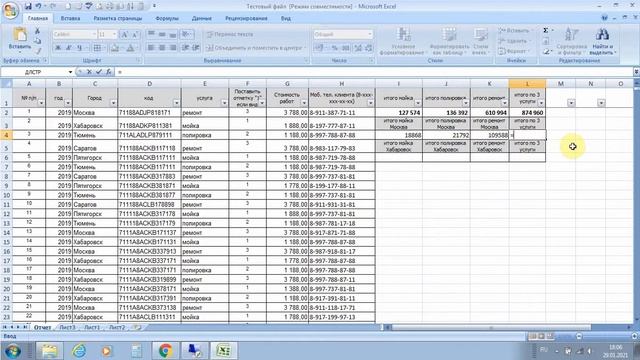Viewport: 640px width, 360px height.
Task: Insert AutoSum with the sigma icon
Action: pyautogui.click(x=546, y=31)
